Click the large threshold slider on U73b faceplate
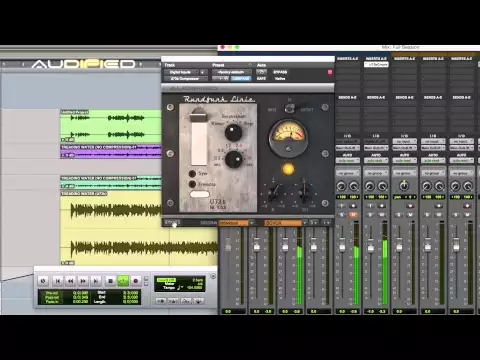Image resolution: width=480 pixels, height=360 pixels. (199, 137)
